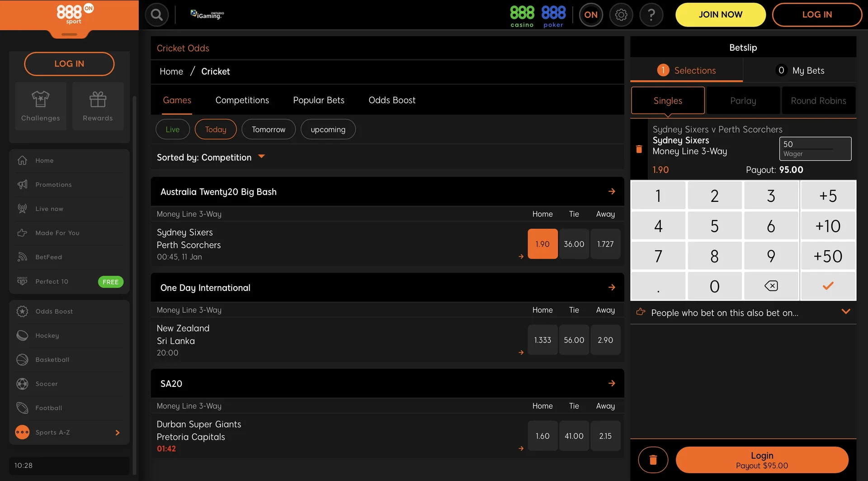Click sidebar LOG IN button

tap(69, 64)
